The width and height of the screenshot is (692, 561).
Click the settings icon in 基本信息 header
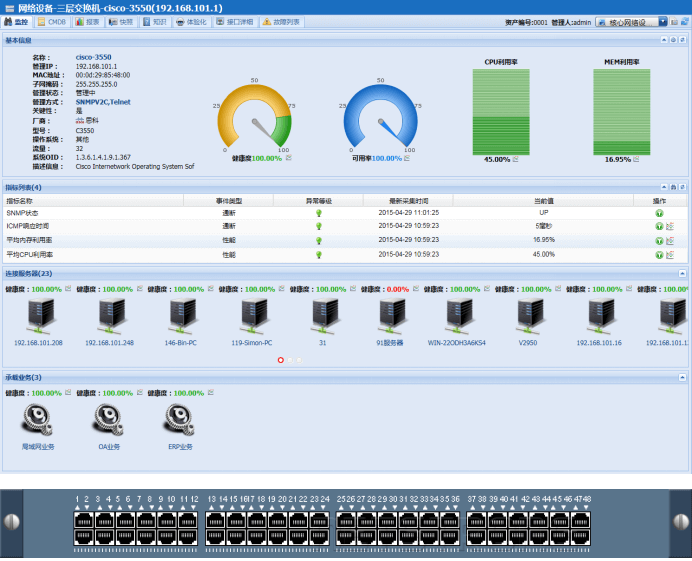[673, 40]
